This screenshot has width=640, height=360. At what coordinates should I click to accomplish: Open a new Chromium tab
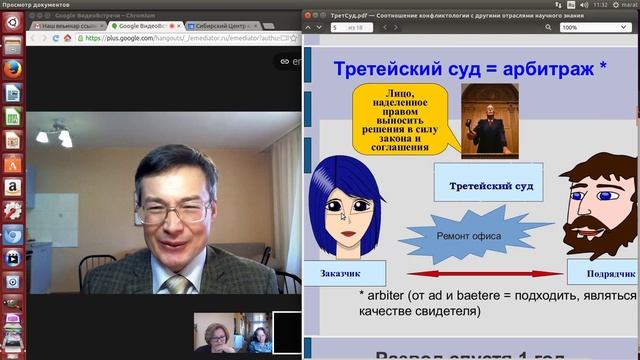269,26
